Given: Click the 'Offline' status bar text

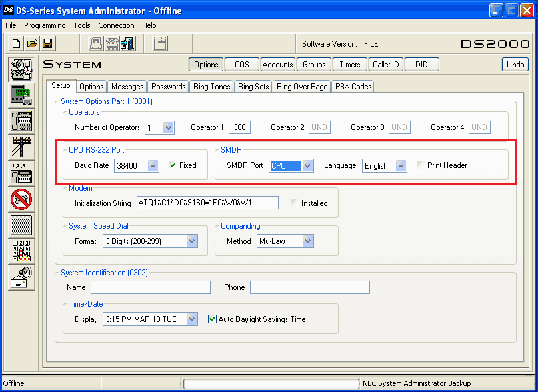Looking at the screenshot, I should click(14, 383).
